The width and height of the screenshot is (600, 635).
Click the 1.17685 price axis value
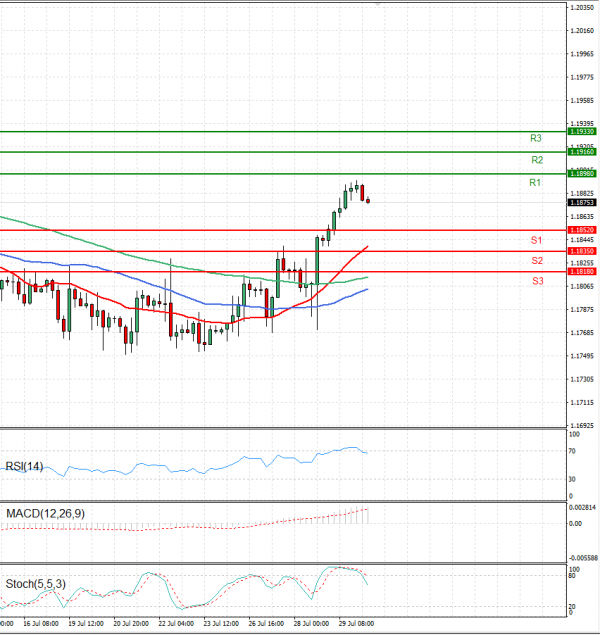coord(582,333)
